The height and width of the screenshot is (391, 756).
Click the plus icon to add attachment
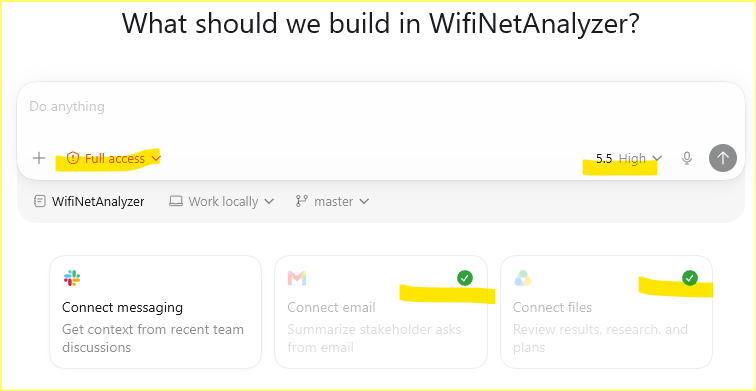39,158
